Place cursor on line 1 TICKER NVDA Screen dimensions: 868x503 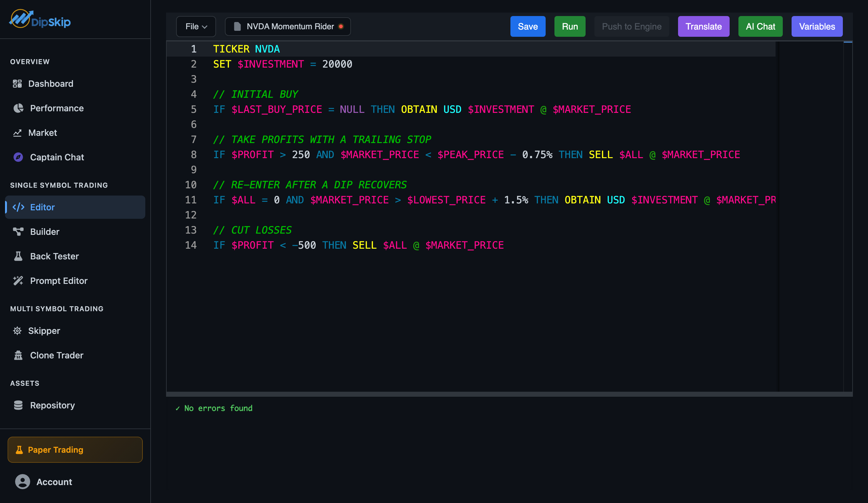click(246, 49)
